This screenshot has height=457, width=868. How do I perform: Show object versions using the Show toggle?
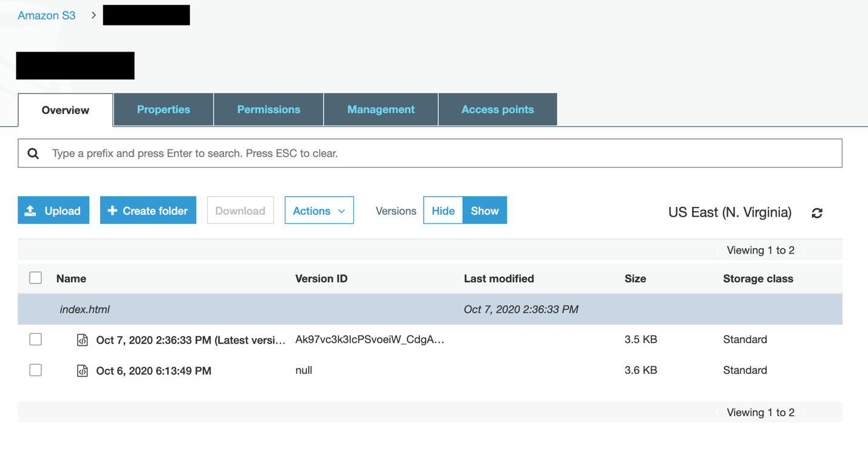484,210
